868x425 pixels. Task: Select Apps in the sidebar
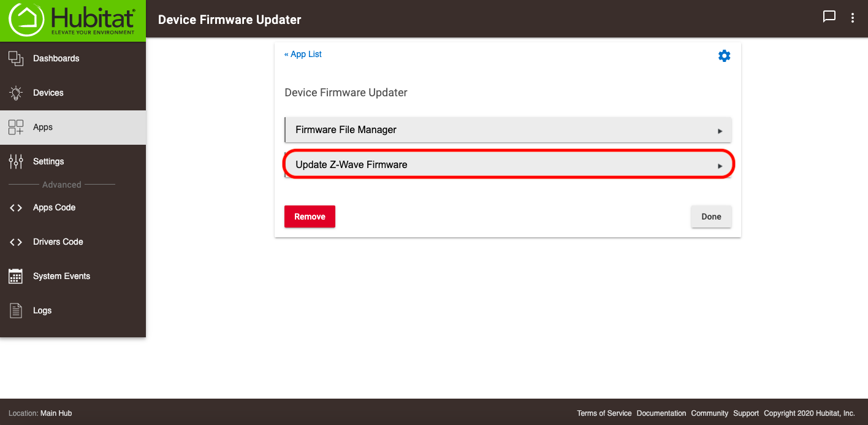[73, 127]
